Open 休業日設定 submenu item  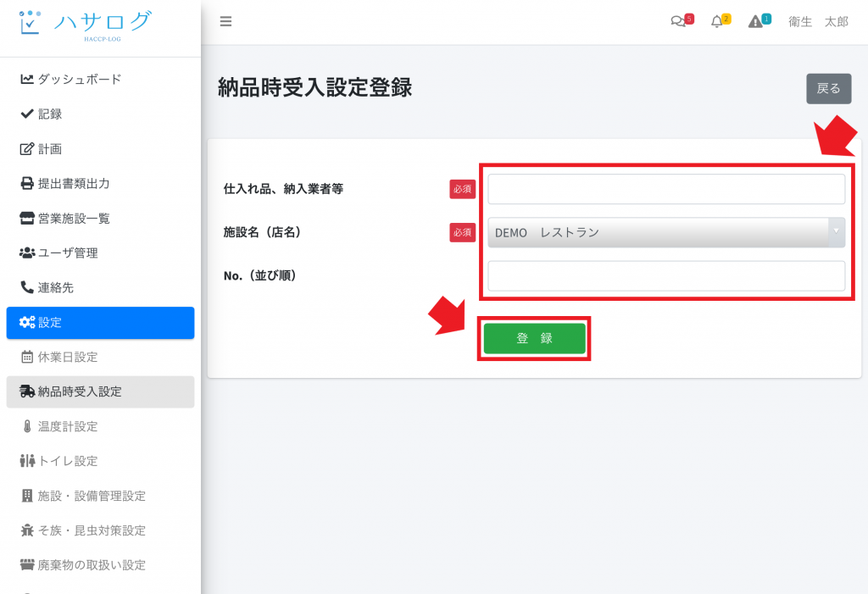100,357
